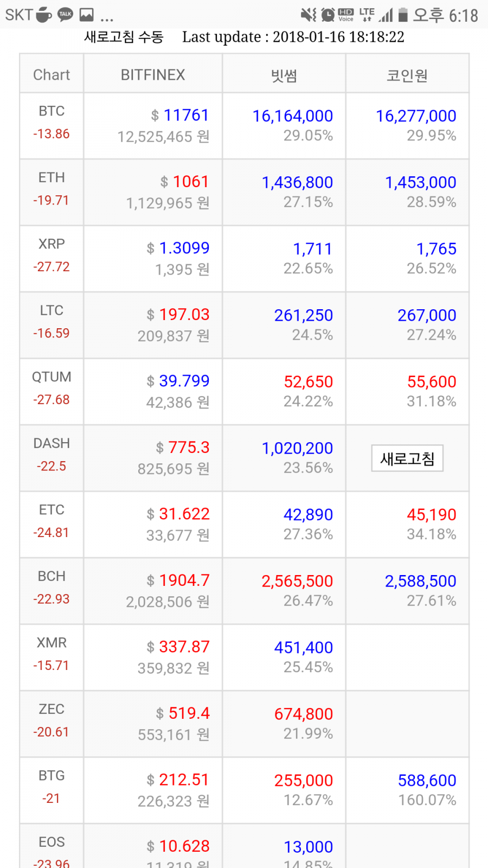Tap Bithumb DASH price 1,020,200
Image resolution: width=488 pixels, height=868 pixels.
(x=297, y=448)
